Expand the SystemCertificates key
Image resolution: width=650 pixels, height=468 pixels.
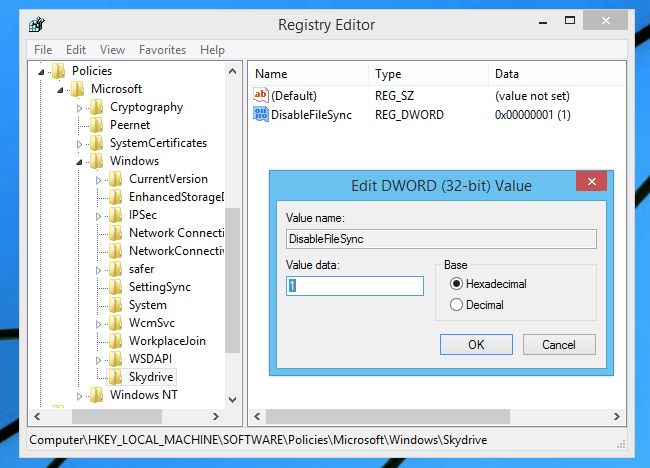tap(79, 144)
